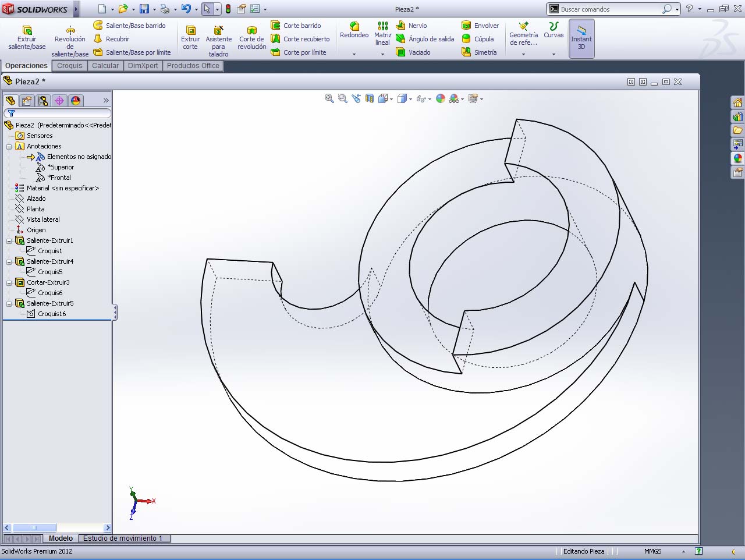Click the zoom to fit icon
The width and height of the screenshot is (745, 560).
(x=329, y=99)
